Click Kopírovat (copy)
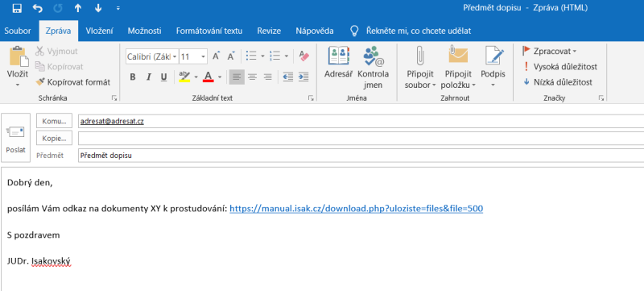644x291 pixels. point(60,67)
